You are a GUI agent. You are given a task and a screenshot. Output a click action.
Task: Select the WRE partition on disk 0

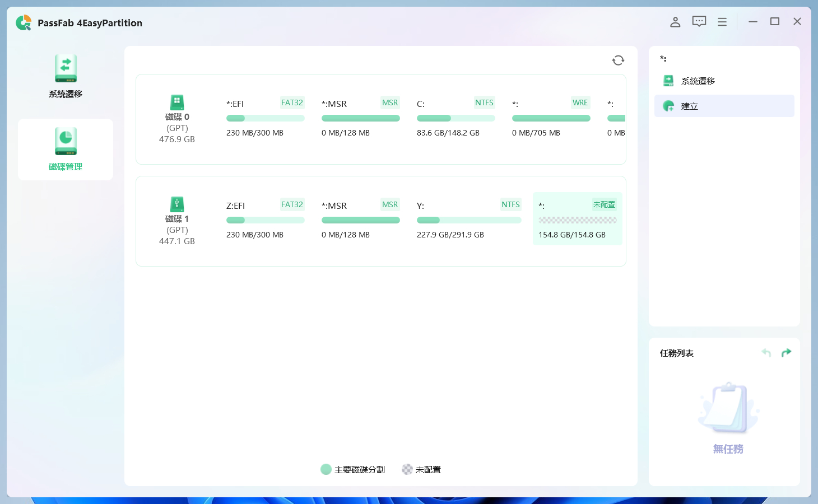551,118
